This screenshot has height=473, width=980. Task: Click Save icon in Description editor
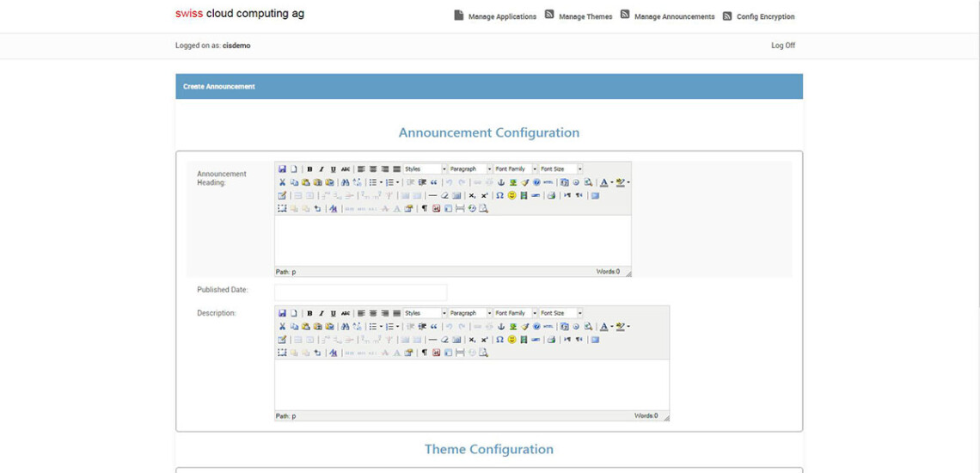283,313
